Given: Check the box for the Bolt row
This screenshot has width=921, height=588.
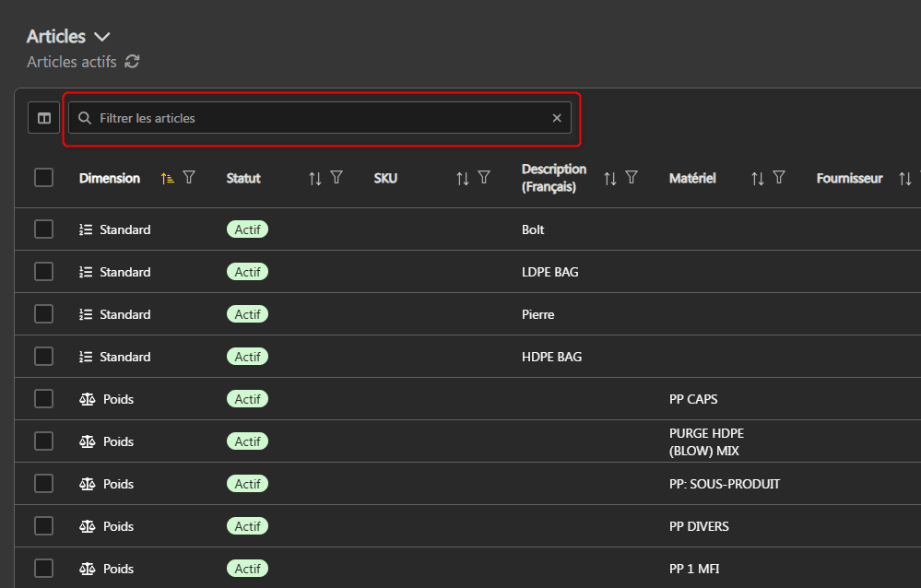Looking at the screenshot, I should click(x=43, y=229).
